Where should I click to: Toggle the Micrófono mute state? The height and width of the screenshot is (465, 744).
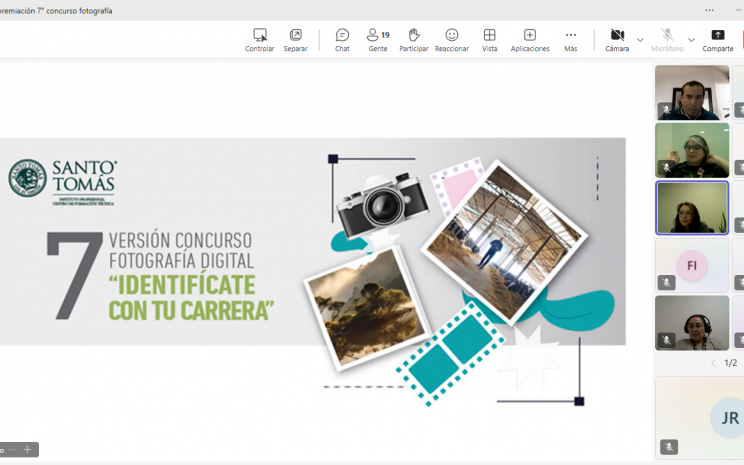tap(667, 40)
